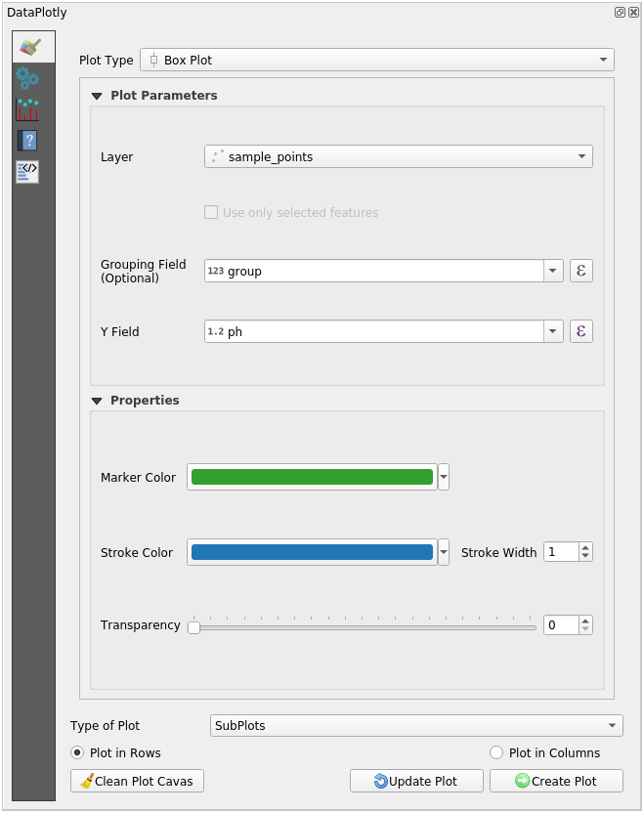Select the Plot in Rows option
The image size is (644, 813).
[78, 752]
